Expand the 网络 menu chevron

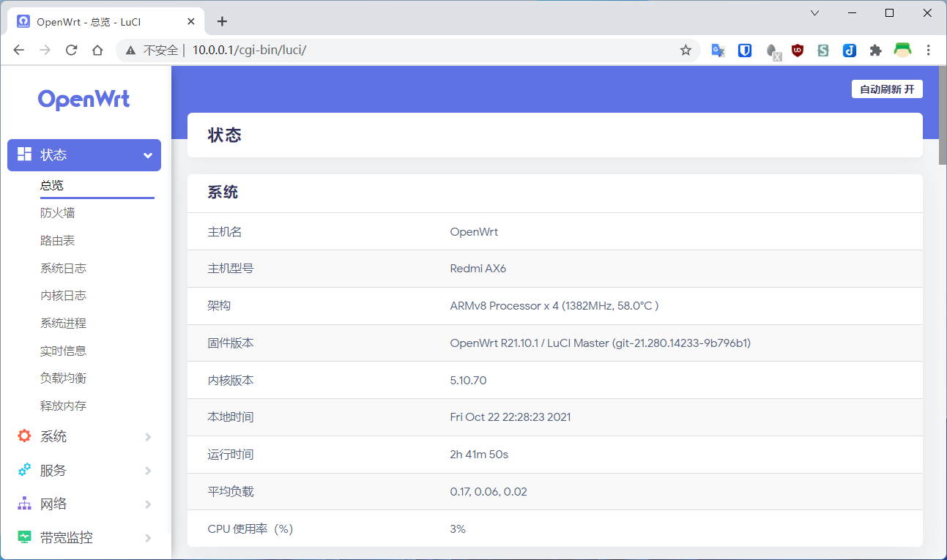click(x=148, y=504)
